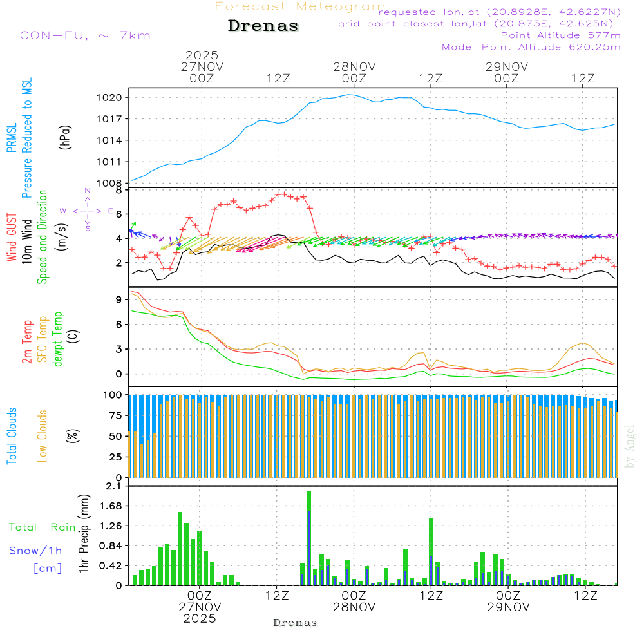Click the dewpt Temp legend label
The height and width of the screenshot is (644, 644).
click(58, 339)
